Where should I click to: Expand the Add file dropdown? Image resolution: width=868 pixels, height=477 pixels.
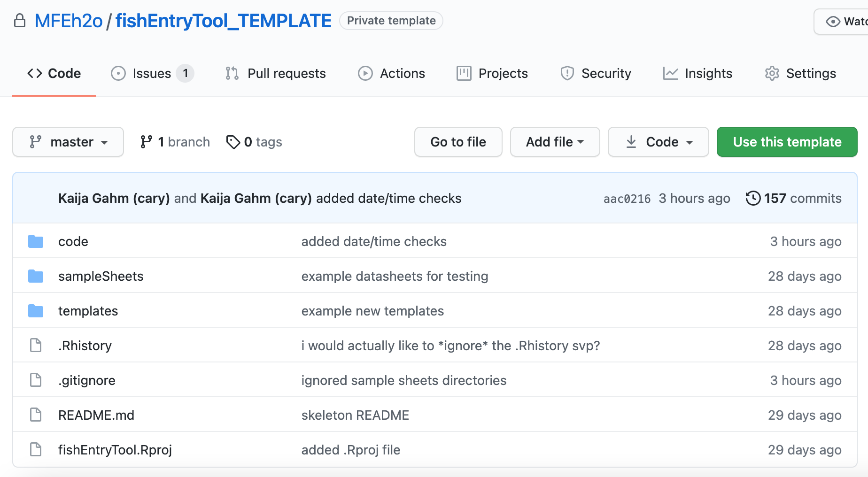555,142
